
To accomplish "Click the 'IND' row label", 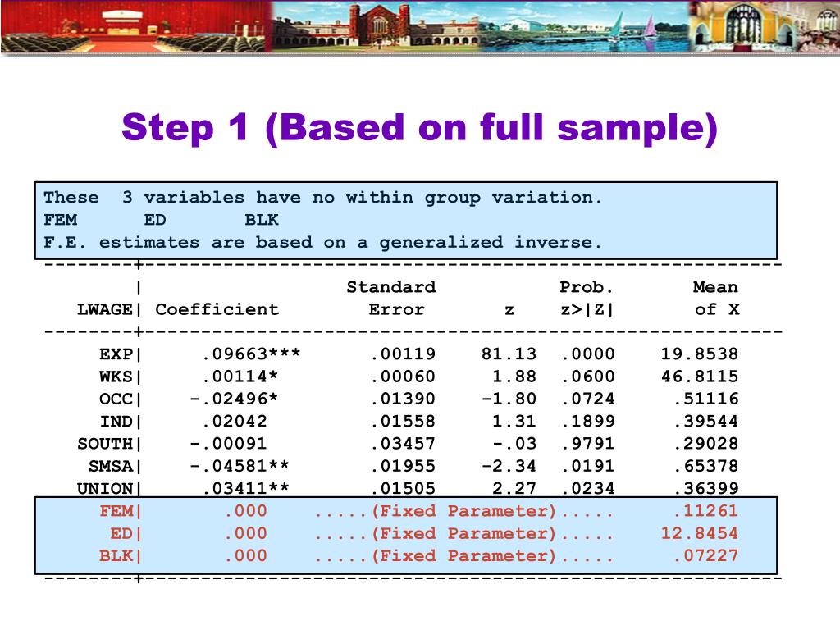I will click(x=115, y=422).
